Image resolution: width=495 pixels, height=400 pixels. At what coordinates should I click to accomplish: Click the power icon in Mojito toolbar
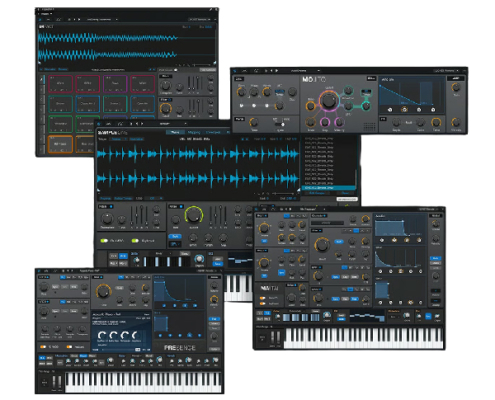click(235, 71)
